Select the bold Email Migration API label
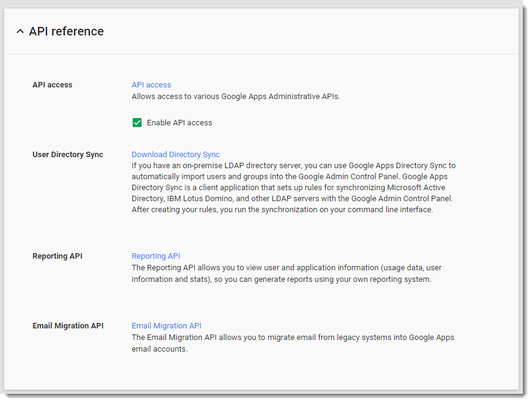Image resolution: width=532 pixels, height=403 pixels. (68, 326)
